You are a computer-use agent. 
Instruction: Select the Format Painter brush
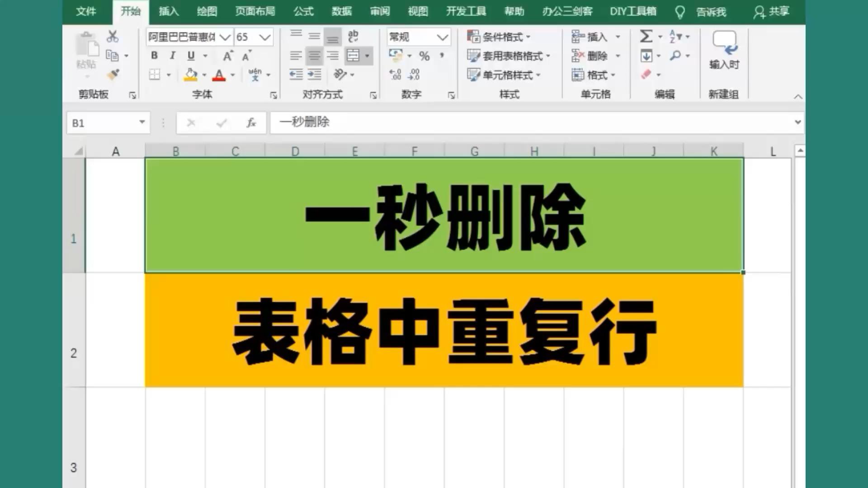tap(113, 75)
